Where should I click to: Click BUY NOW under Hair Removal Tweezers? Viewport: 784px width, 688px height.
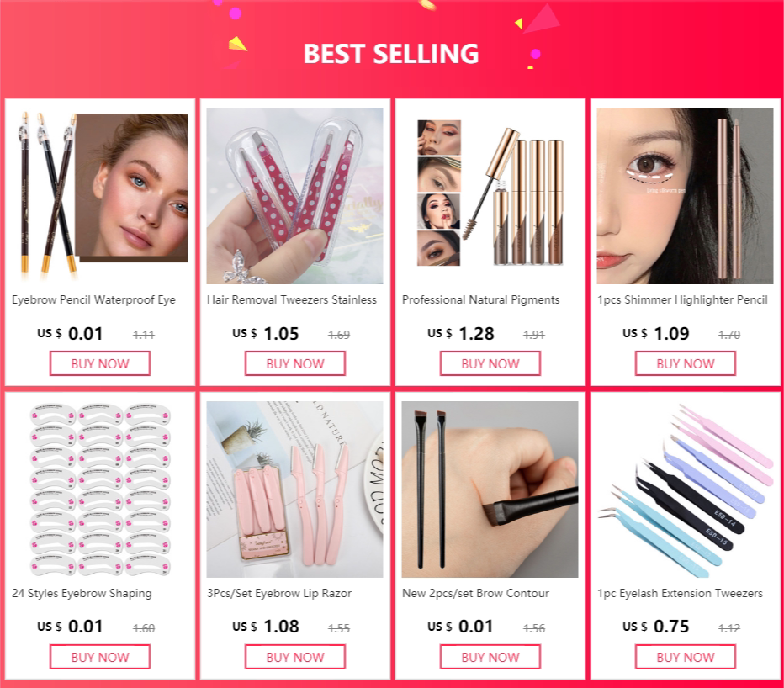pos(295,363)
